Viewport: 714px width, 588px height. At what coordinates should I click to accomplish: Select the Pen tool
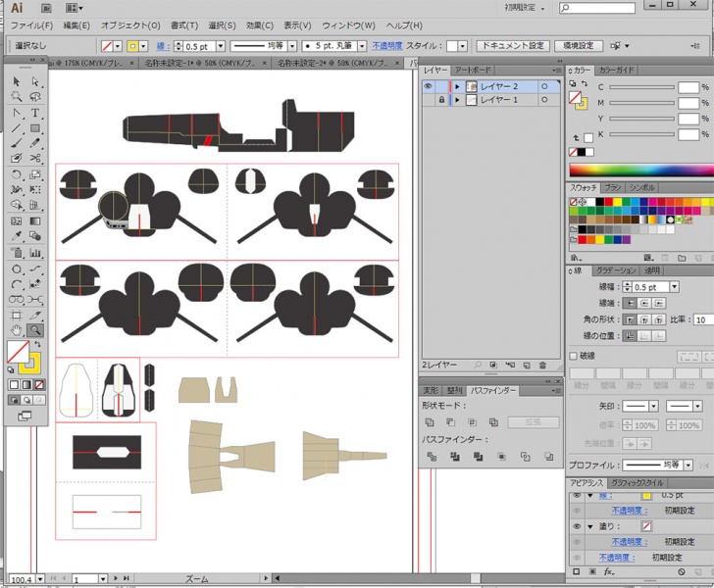click(17, 113)
